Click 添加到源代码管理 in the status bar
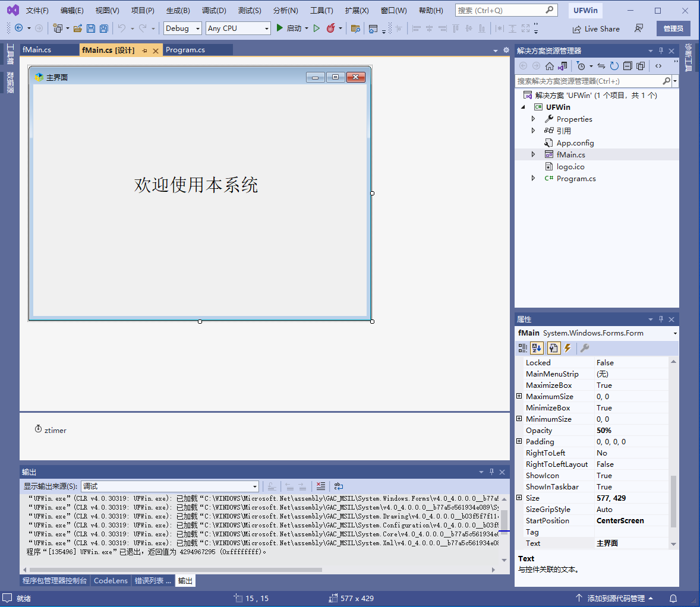The image size is (700, 607). point(616,599)
